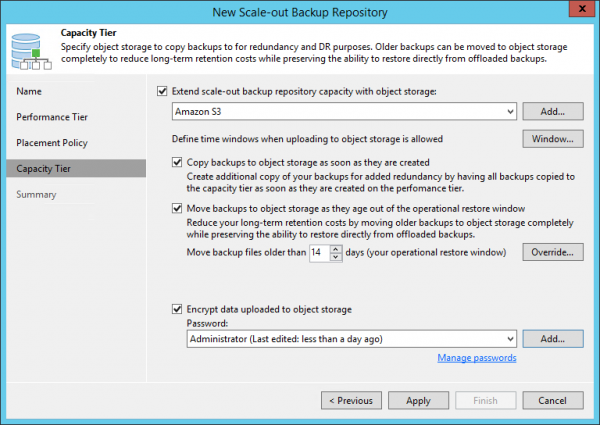Open the Manage passwords link
600x425 pixels.
(x=476, y=358)
